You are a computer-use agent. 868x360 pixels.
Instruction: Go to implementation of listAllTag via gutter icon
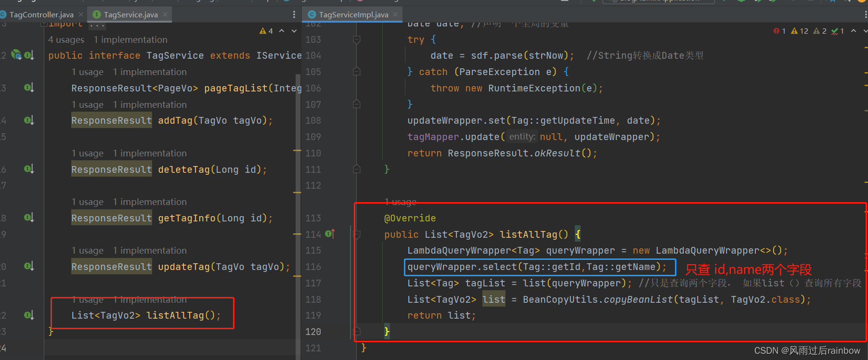(x=29, y=315)
